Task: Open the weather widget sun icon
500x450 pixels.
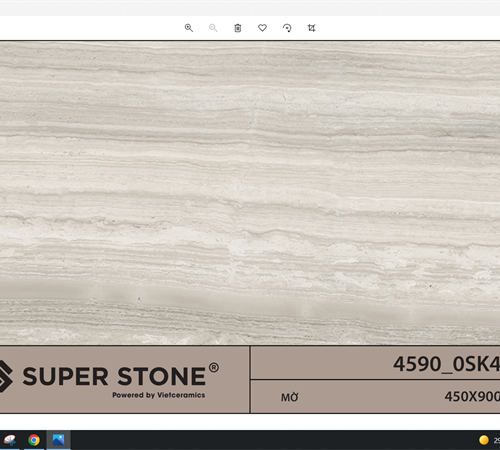Action: (484, 440)
